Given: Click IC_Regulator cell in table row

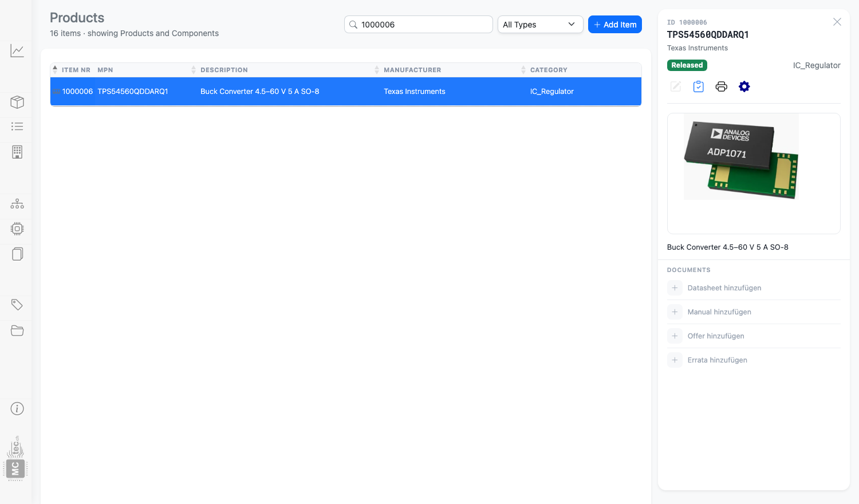Looking at the screenshot, I should [552, 92].
